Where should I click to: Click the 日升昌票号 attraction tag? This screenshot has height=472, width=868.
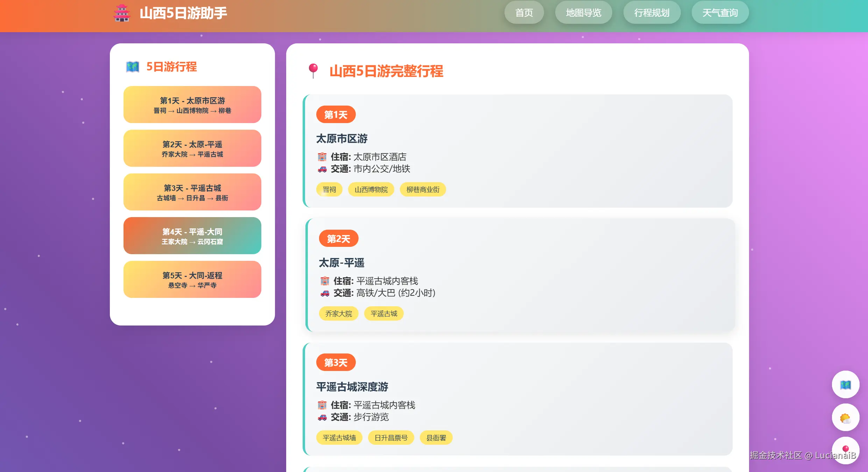tap(391, 438)
